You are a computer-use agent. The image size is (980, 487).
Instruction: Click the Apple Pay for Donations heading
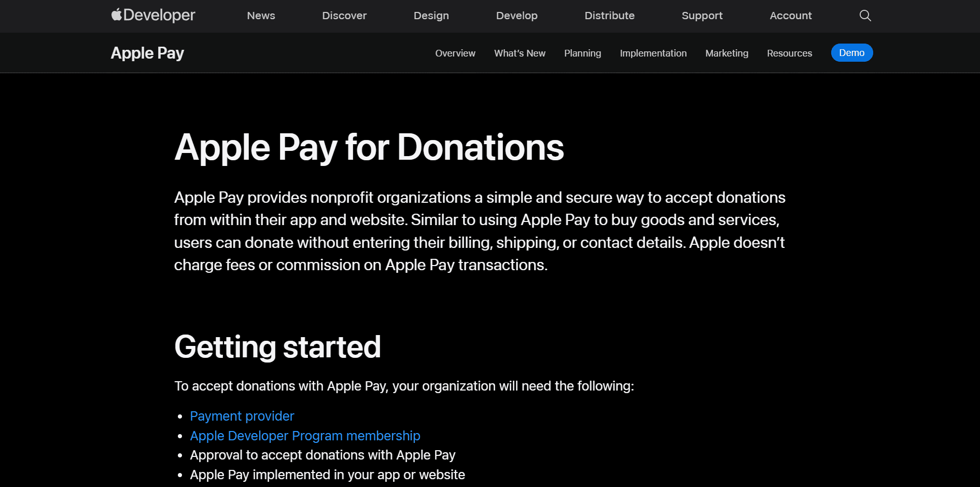point(369,147)
